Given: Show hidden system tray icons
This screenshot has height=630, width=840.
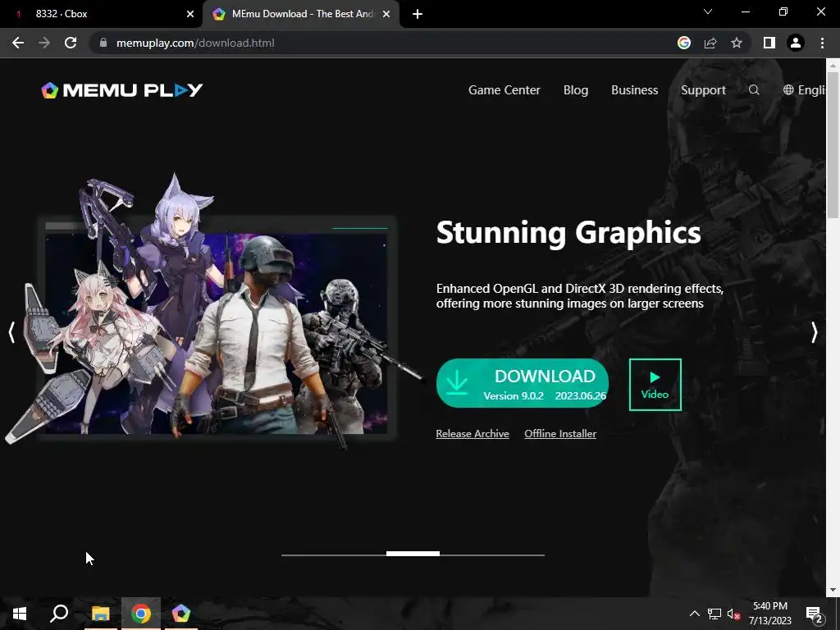Looking at the screenshot, I should (x=694, y=614).
